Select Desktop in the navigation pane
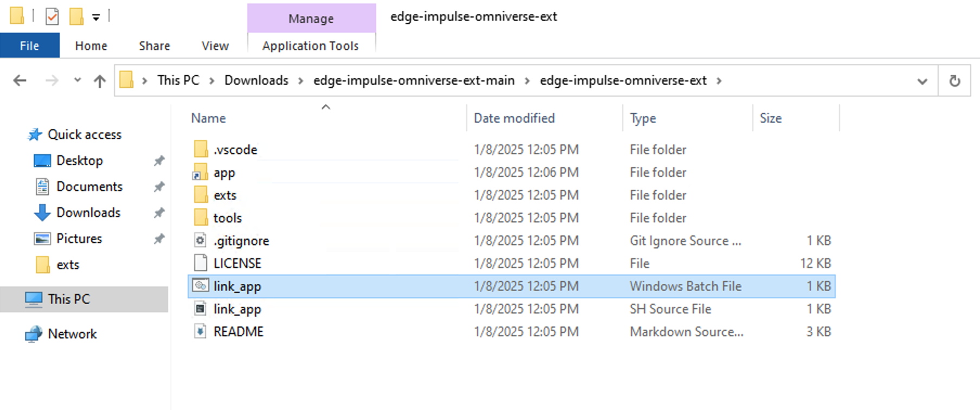 pyautogui.click(x=80, y=161)
